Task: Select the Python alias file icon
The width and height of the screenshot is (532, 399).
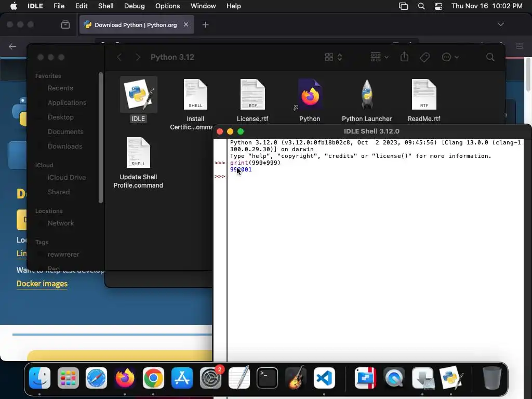Action: coord(310,95)
